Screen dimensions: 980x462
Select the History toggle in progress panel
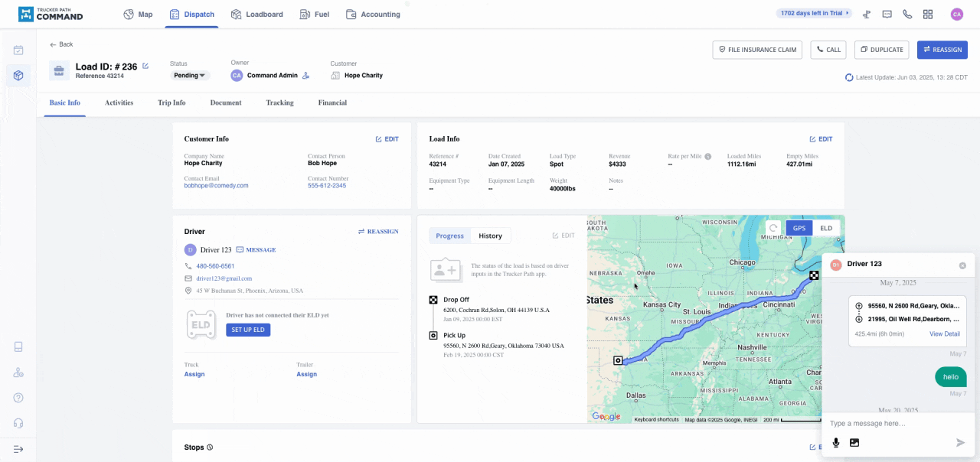point(490,236)
